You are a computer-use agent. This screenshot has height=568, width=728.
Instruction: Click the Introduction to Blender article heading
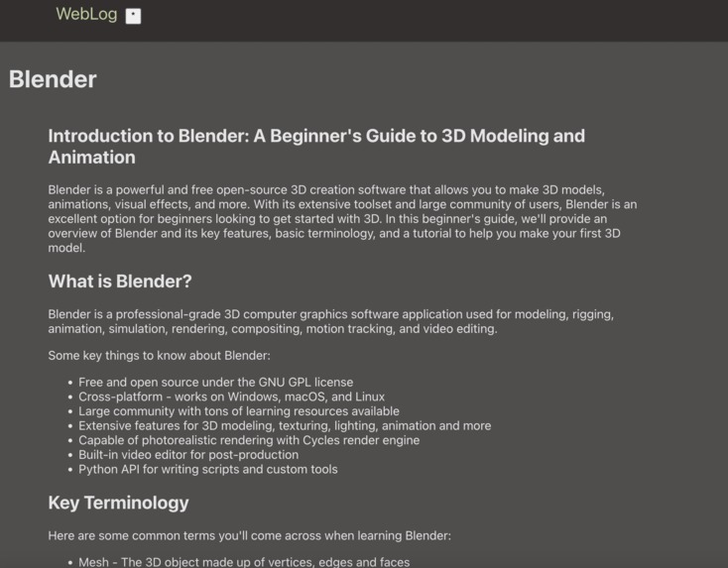click(x=316, y=147)
